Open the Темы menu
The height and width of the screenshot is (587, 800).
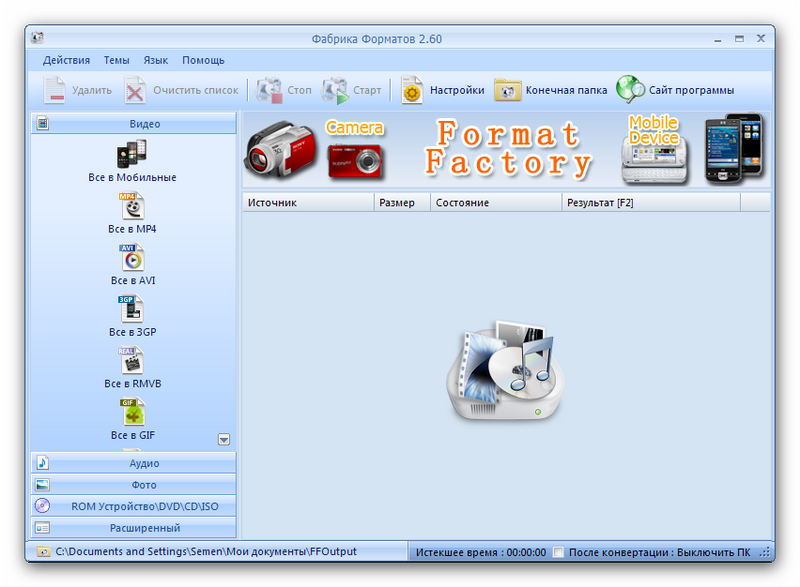click(116, 60)
